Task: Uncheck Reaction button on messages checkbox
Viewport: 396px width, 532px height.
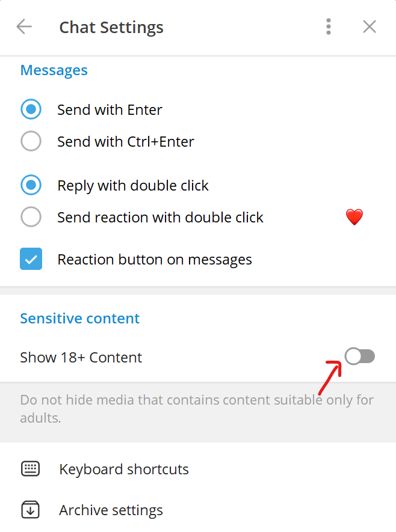Action: (x=31, y=260)
